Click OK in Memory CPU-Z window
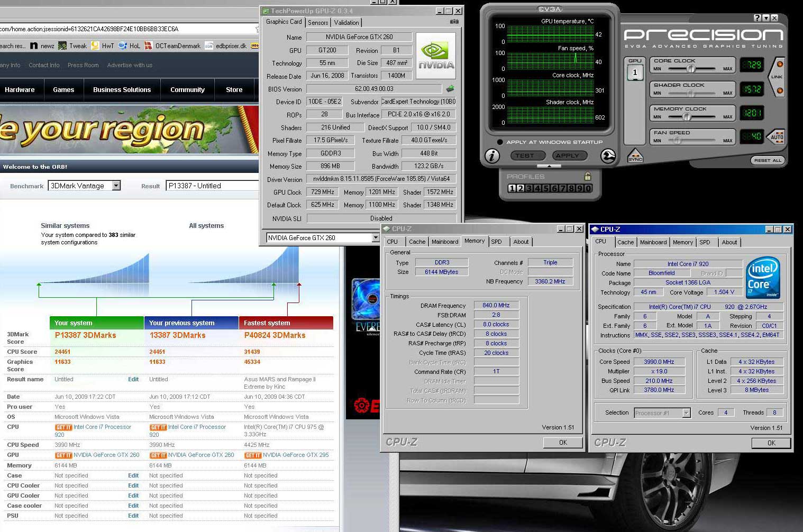This screenshot has height=532, width=803. pos(563,443)
